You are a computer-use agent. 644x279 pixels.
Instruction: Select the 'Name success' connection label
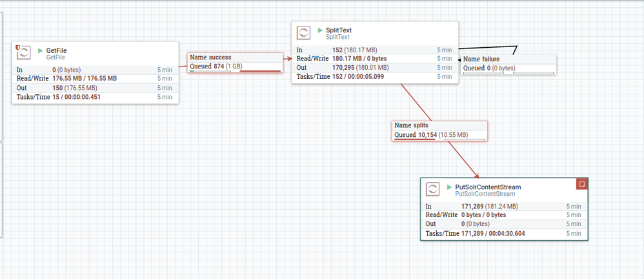click(211, 57)
